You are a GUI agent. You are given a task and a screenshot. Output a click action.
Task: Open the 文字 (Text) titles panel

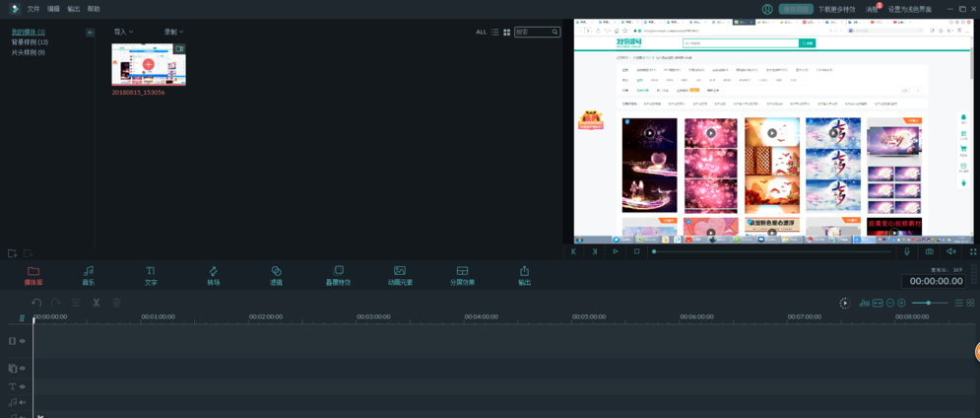tap(151, 274)
